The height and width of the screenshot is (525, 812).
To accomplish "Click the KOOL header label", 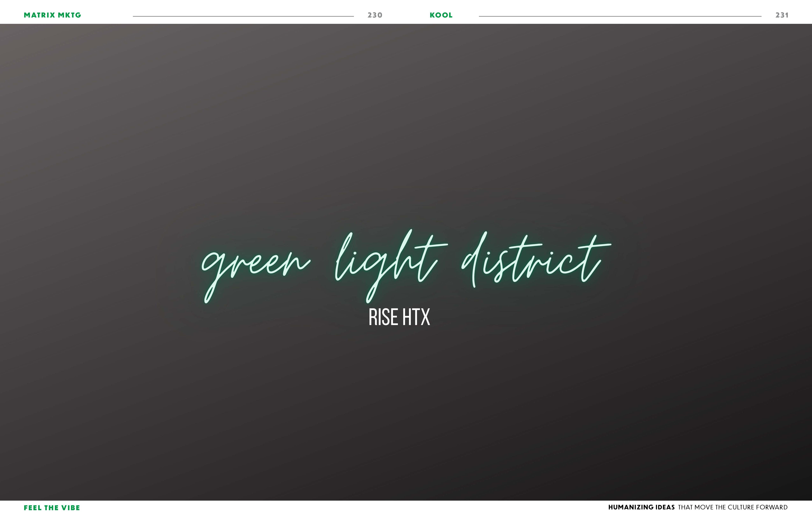I will tap(441, 15).
